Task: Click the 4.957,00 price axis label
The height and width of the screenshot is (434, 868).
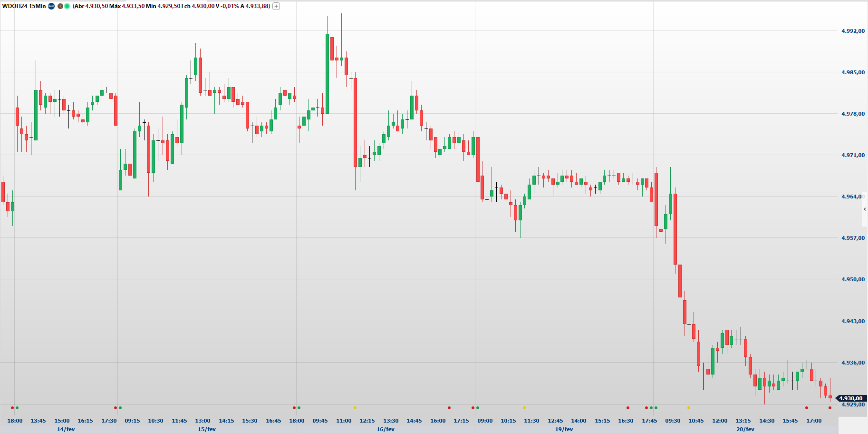Action: [x=853, y=238]
